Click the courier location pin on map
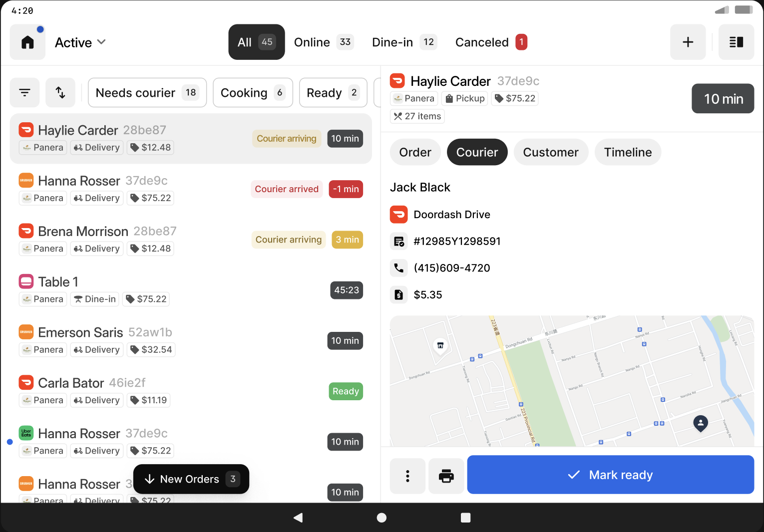 point(701,423)
